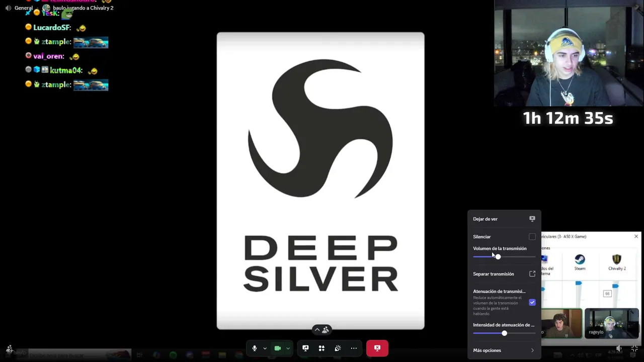The image size is (644, 362).
Task: Click the baulo avatar in header
Action: tap(47, 8)
